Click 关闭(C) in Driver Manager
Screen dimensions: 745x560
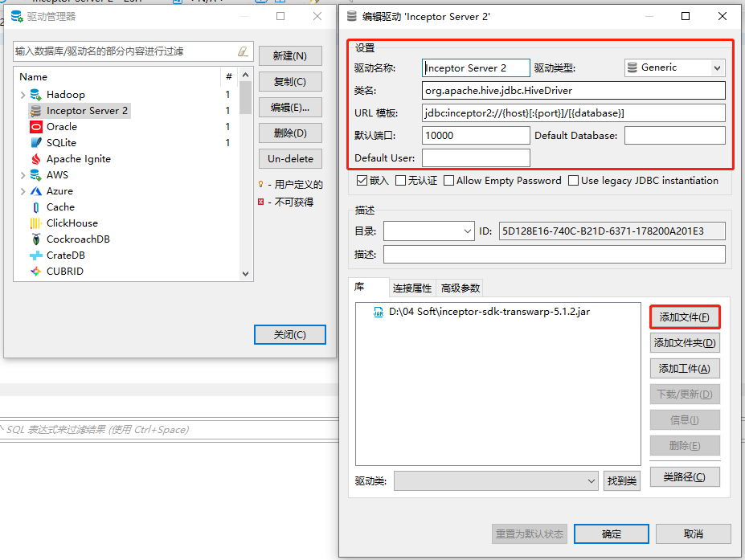[x=290, y=335]
